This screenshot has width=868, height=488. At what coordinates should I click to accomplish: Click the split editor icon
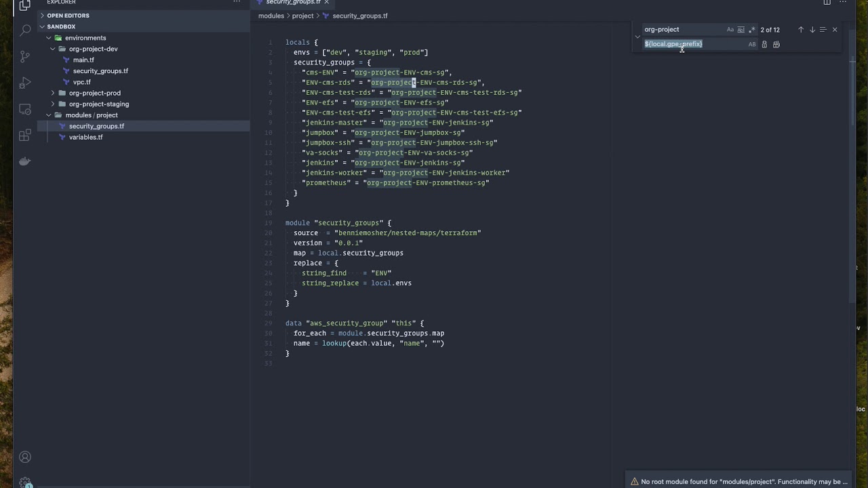point(827,2)
